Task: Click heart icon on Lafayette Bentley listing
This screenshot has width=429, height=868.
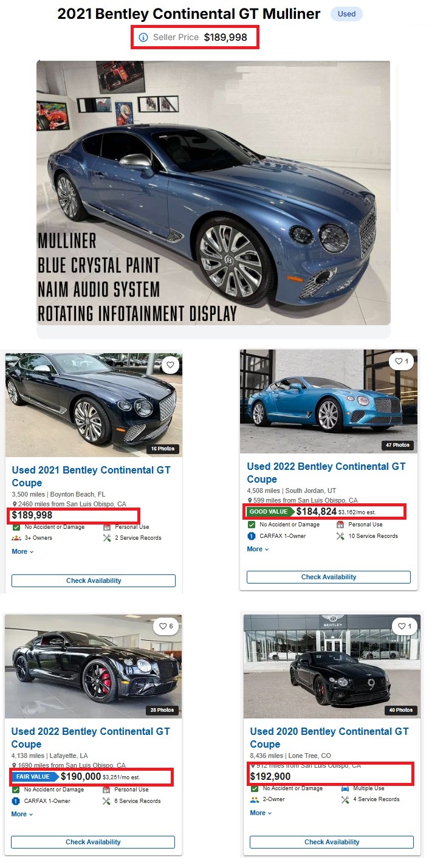Action: point(166,626)
